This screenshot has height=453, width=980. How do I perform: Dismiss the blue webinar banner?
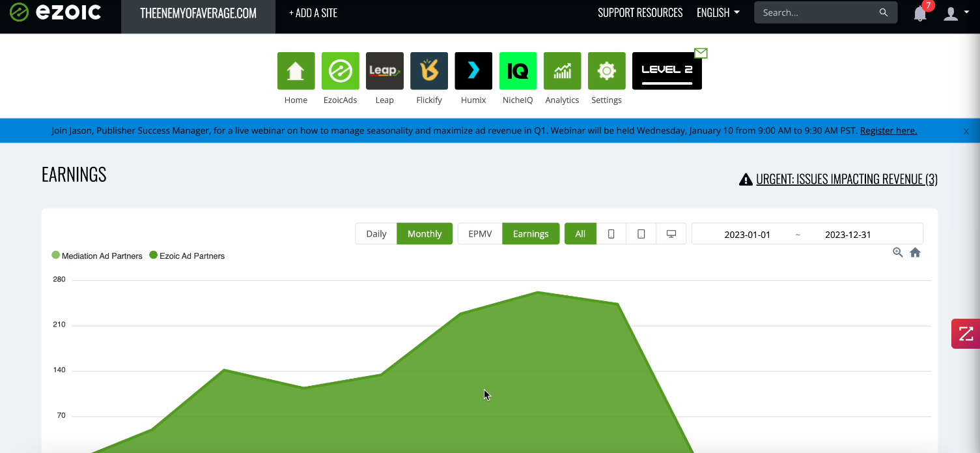coord(966,131)
